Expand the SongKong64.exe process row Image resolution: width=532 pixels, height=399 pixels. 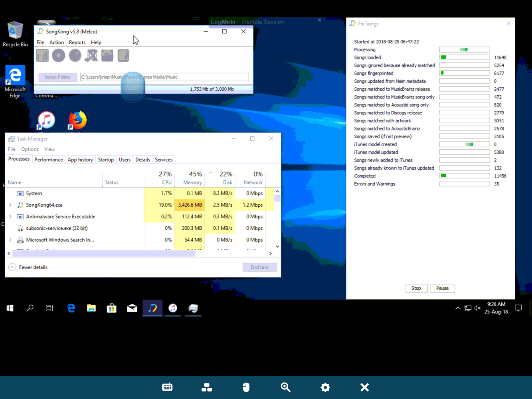(x=10, y=205)
